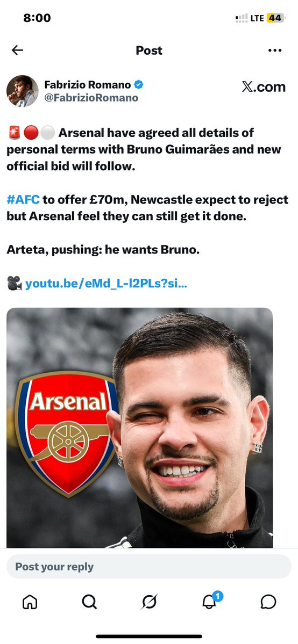298x644 pixels.
Task: Tap the Post header title
Action: [x=149, y=50]
